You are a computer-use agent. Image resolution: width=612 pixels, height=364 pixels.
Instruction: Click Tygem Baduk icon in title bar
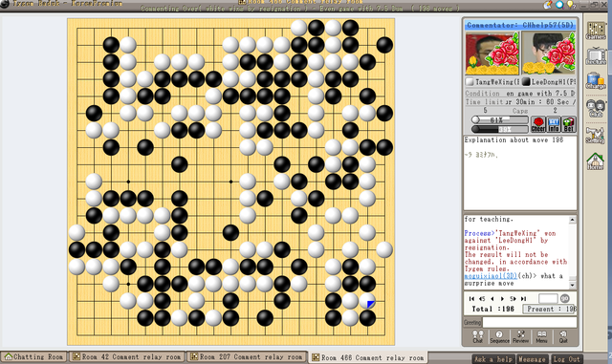[x=5, y=4]
